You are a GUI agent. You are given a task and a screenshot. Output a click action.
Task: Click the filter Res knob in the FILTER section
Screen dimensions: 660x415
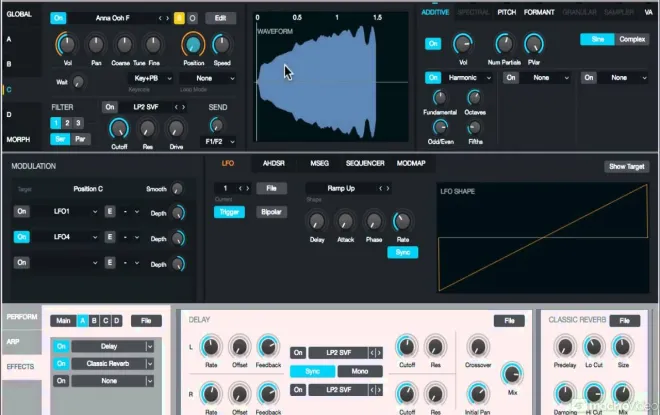pos(147,129)
